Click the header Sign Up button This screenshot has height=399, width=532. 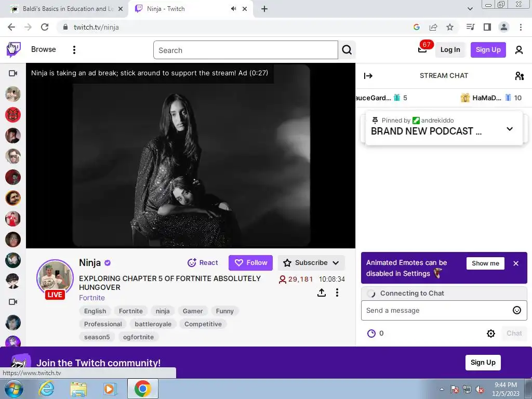click(x=488, y=49)
